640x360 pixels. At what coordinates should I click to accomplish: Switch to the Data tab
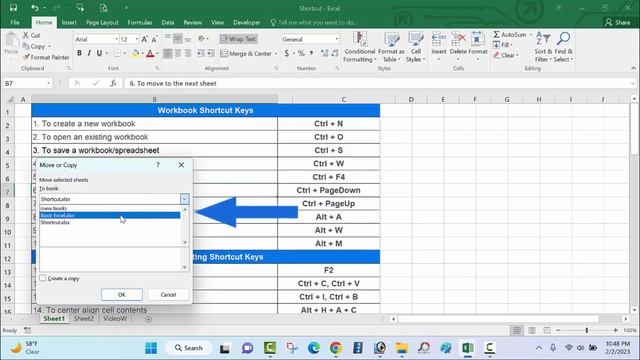pos(168,22)
